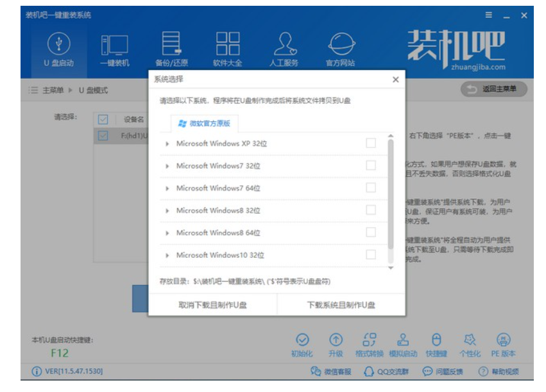Check Microsoft Windows10 32位 checkbox
The image size is (546, 392).
(371, 255)
